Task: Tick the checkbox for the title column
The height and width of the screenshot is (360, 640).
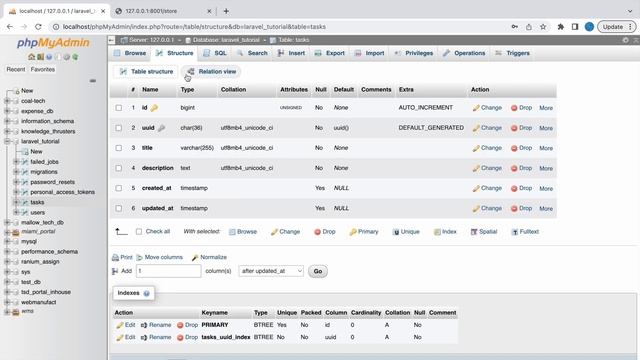Action: pos(119,148)
